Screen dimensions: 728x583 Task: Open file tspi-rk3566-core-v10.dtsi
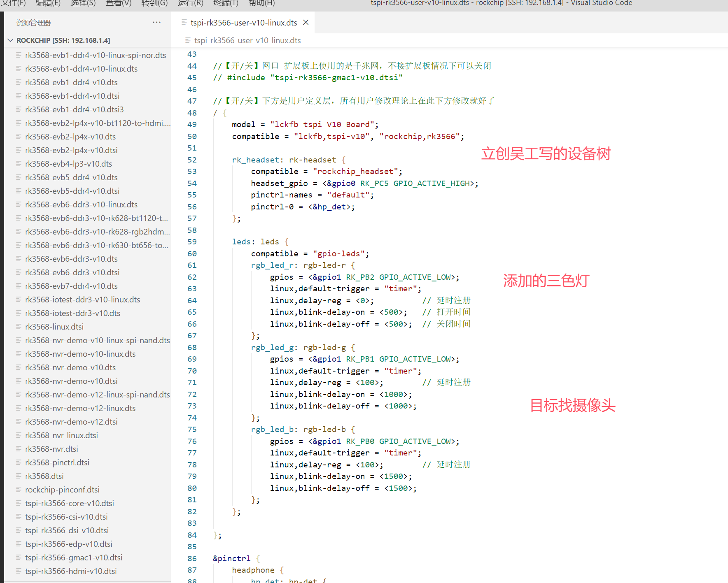pyautogui.click(x=70, y=503)
